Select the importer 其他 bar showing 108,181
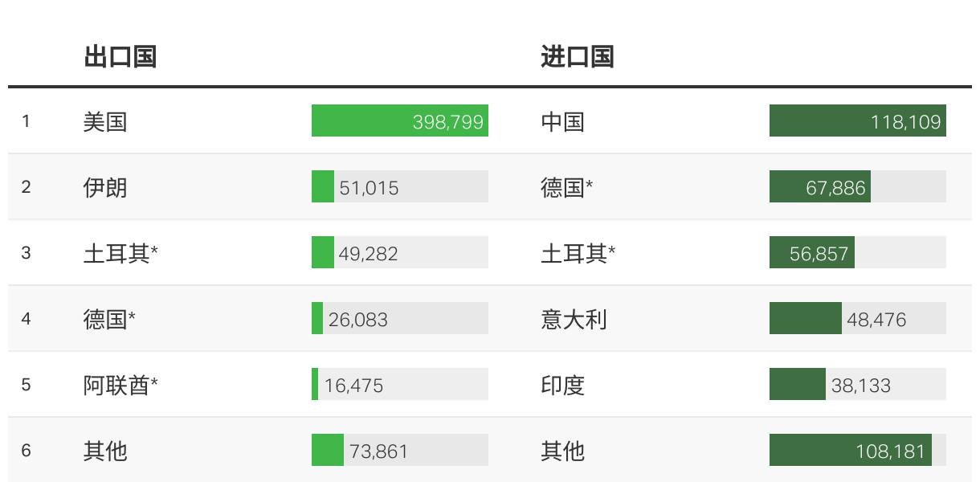 click(858, 450)
